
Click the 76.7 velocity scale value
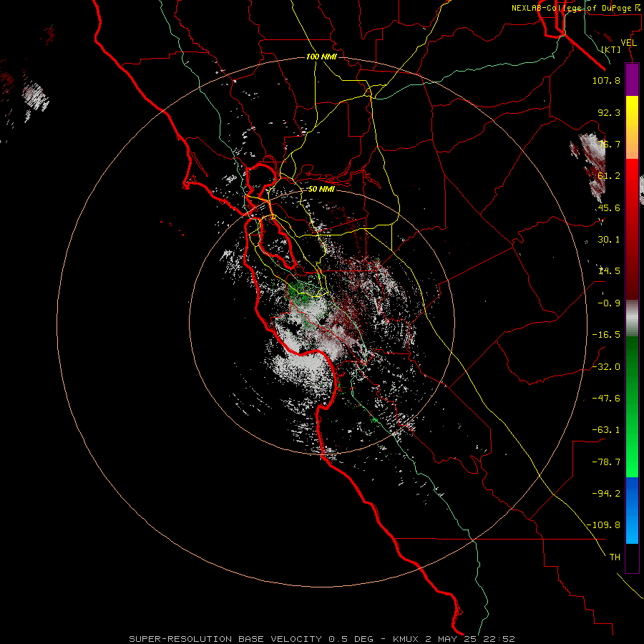(x=609, y=144)
